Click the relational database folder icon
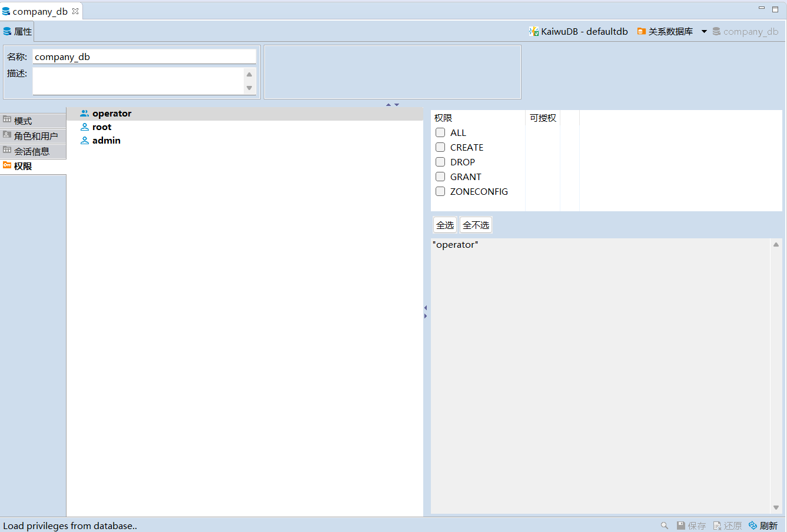The width and height of the screenshot is (787, 532). 642,32
